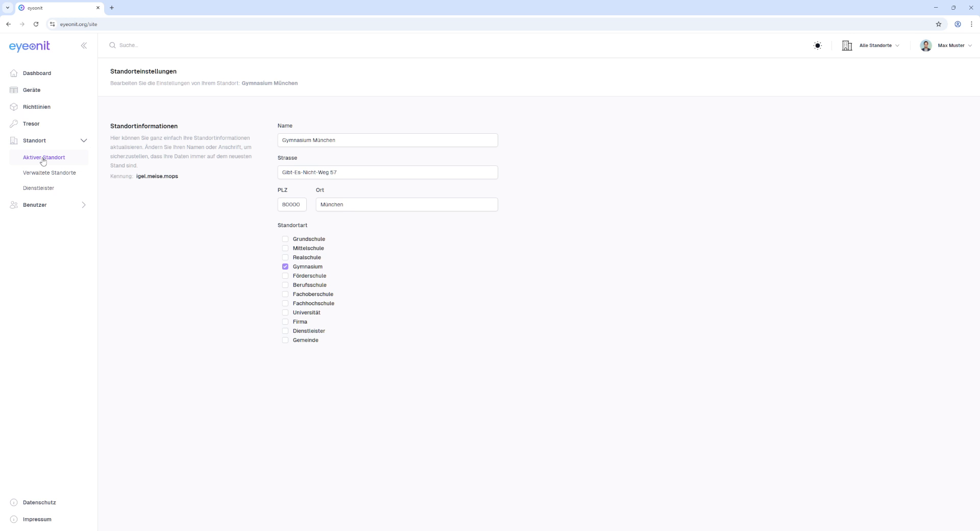Uncheck the Gymnasium checkbox
This screenshot has width=980, height=531.
(285, 267)
